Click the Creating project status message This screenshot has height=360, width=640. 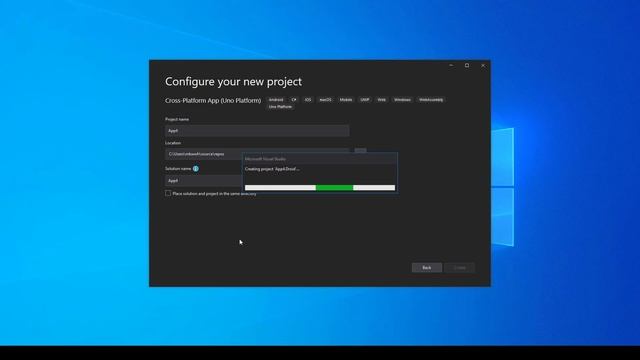point(272,169)
